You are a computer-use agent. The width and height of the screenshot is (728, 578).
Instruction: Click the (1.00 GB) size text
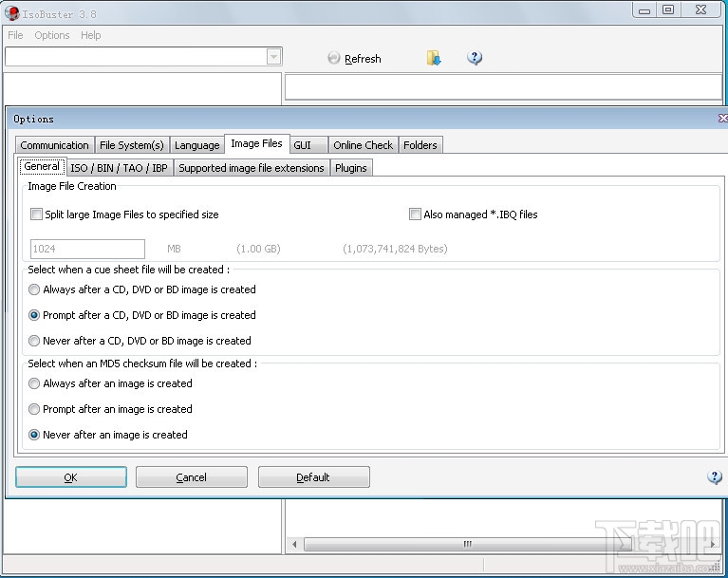pyautogui.click(x=258, y=249)
